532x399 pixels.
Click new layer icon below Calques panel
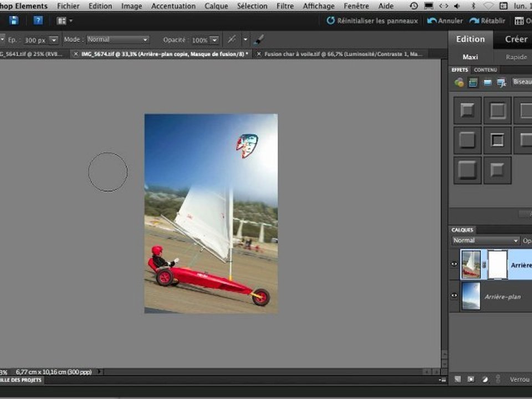[x=457, y=380]
